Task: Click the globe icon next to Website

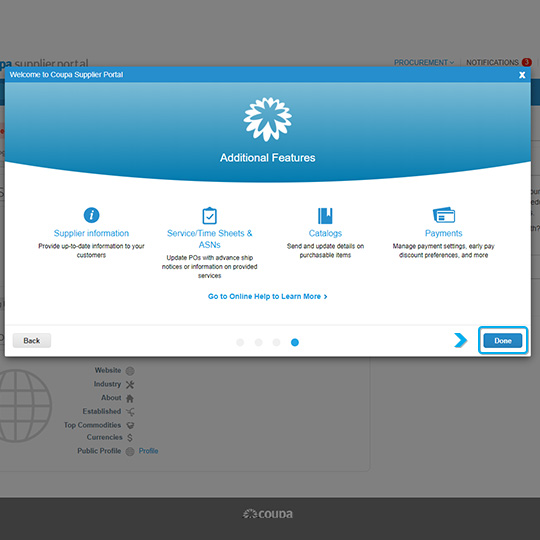Action: click(x=130, y=371)
